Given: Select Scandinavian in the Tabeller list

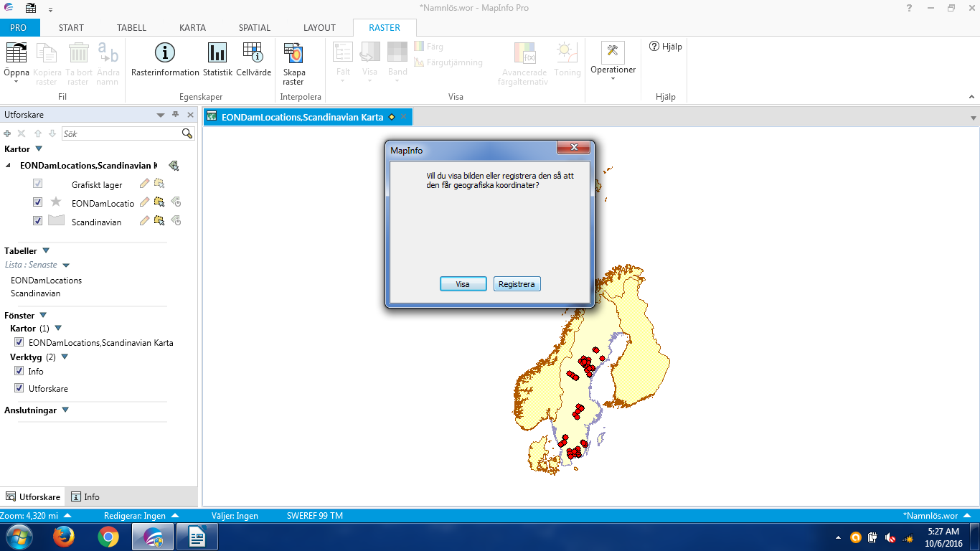Looking at the screenshot, I should (35, 293).
